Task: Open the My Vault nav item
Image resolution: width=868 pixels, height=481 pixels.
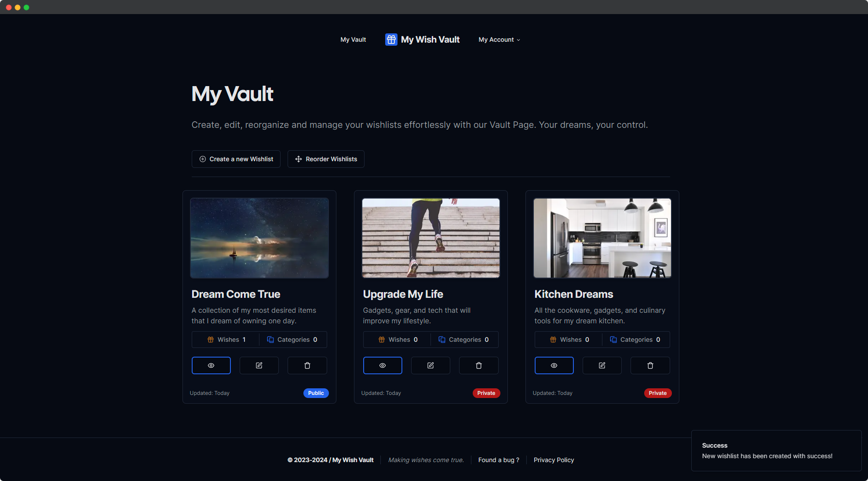Action: point(353,40)
